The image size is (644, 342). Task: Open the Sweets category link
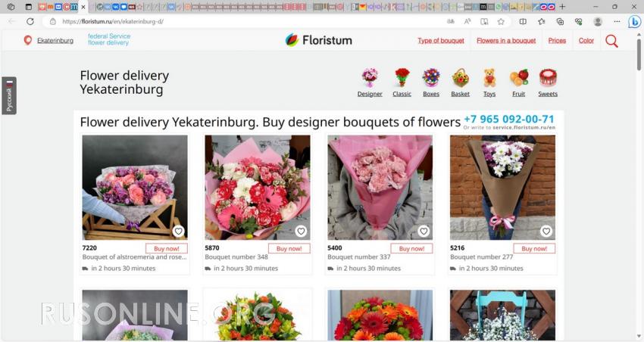(x=548, y=94)
